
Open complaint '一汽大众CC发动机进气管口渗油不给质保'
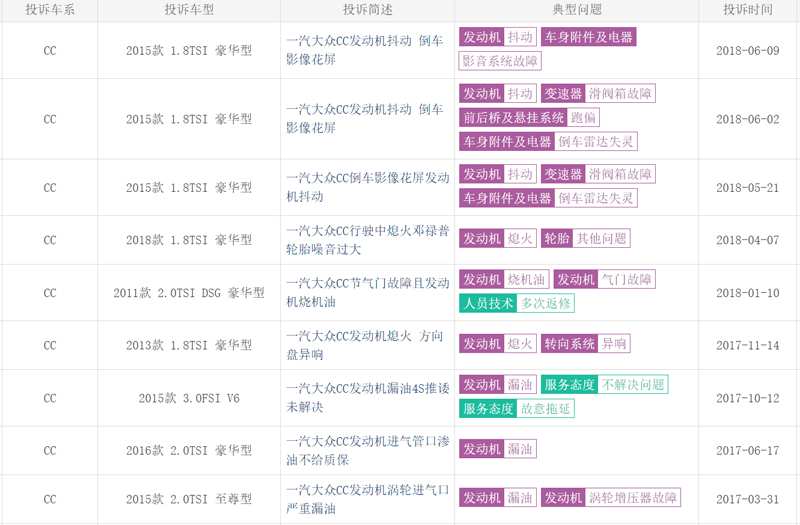click(367, 450)
